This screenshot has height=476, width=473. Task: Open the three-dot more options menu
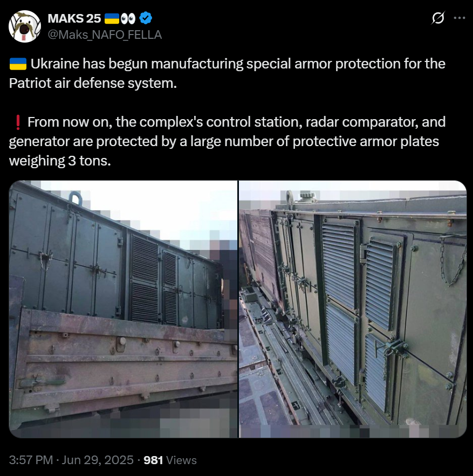point(460,18)
